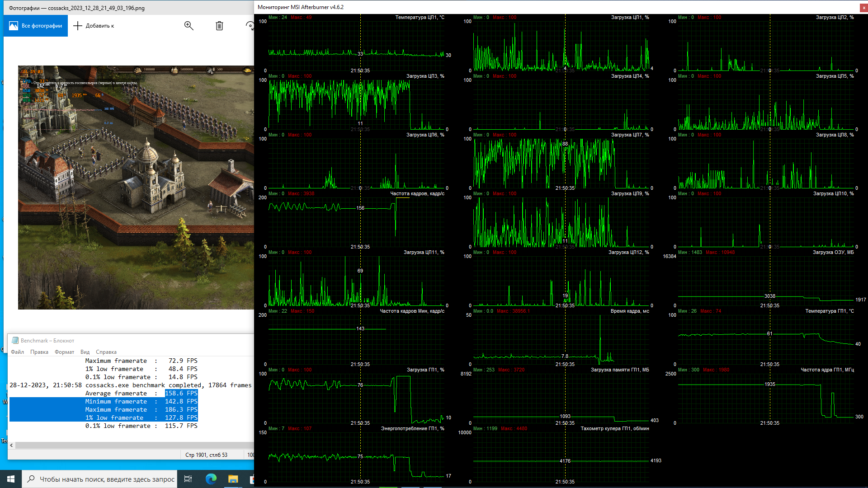
Task: Click the delete trash icon in Photos
Action: click(x=219, y=26)
